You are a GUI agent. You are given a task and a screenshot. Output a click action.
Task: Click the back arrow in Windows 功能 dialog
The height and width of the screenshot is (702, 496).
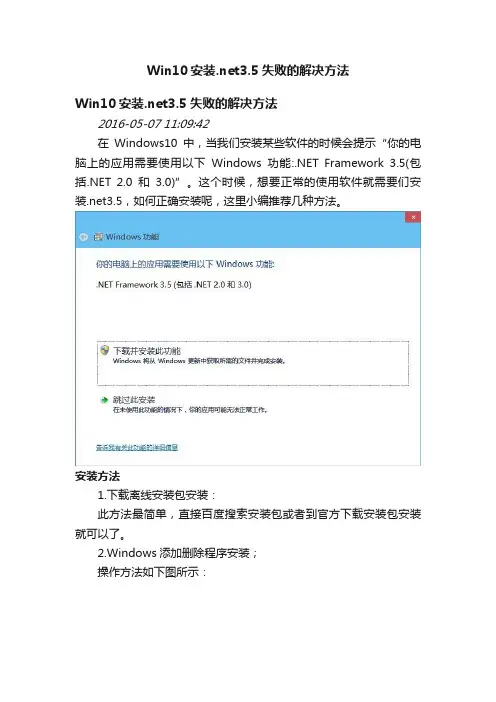83,237
